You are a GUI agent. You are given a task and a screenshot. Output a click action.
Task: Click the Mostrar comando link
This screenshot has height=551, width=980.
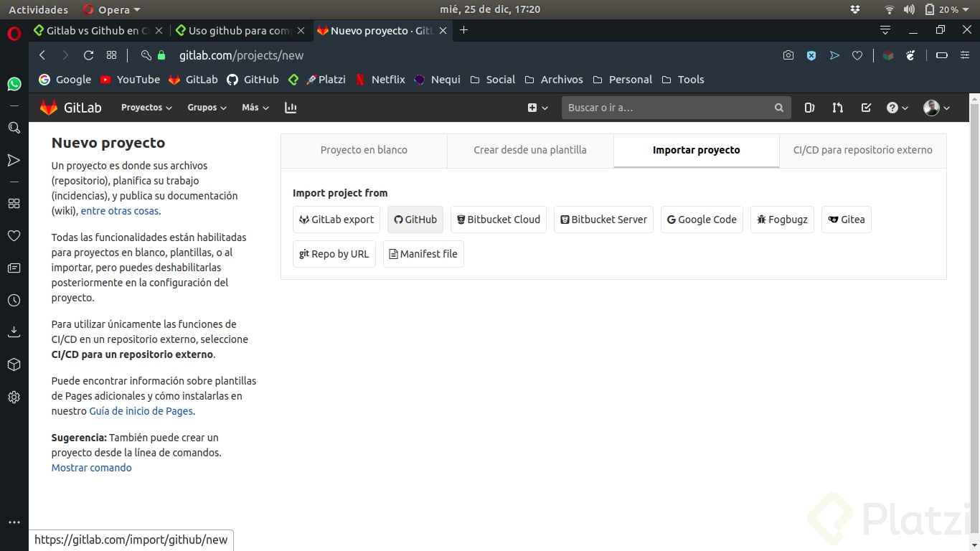92,468
